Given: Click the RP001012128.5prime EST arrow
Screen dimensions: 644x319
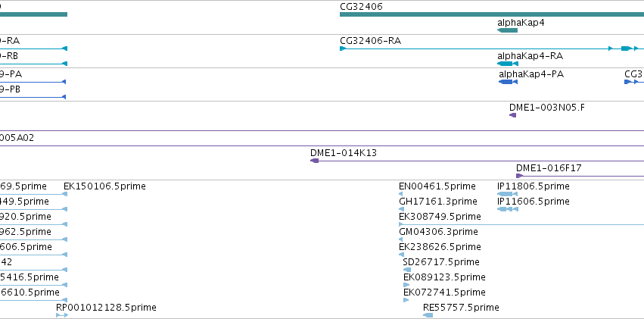Looking at the screenshot, I should tap(62, 315).
